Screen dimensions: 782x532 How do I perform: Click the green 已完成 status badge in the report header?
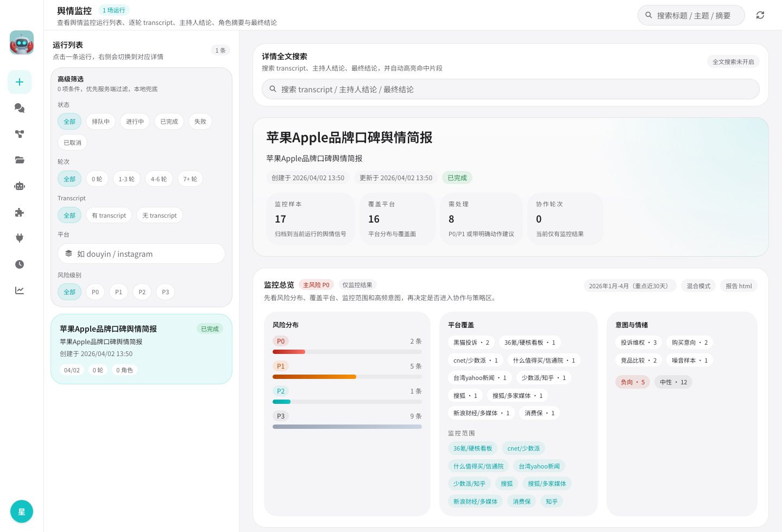457,178
